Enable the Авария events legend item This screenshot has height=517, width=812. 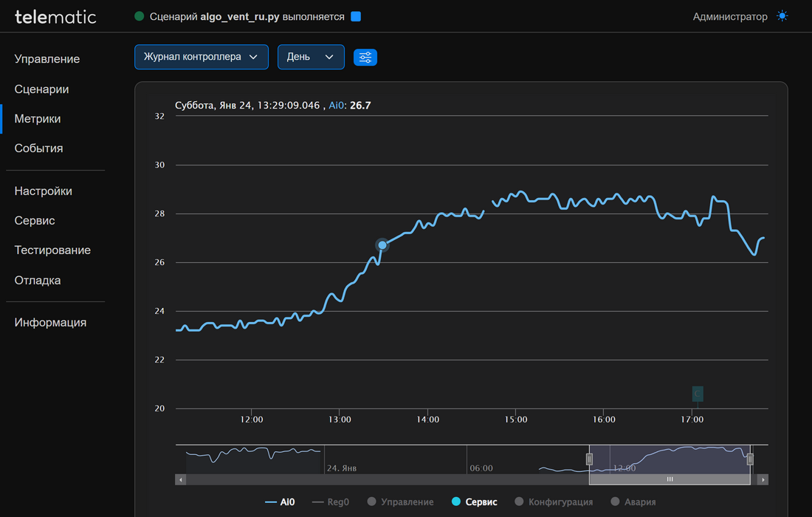click(633, 502)
